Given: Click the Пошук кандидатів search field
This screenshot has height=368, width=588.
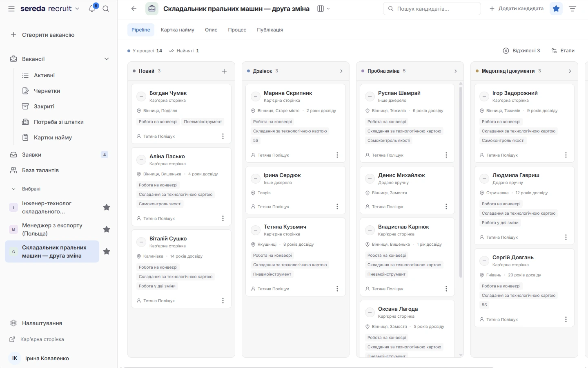Looking at the screenshot, I should [432, 9].
